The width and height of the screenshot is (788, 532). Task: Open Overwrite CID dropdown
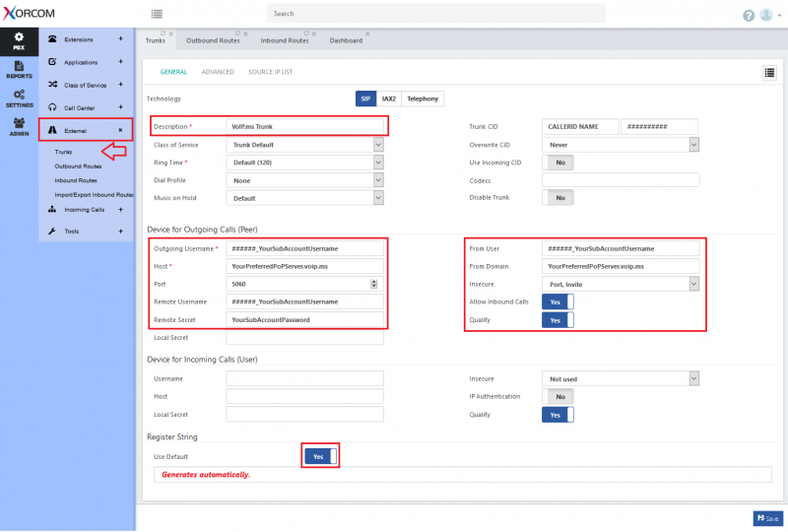pyautogui.click(x=621, y=145)
